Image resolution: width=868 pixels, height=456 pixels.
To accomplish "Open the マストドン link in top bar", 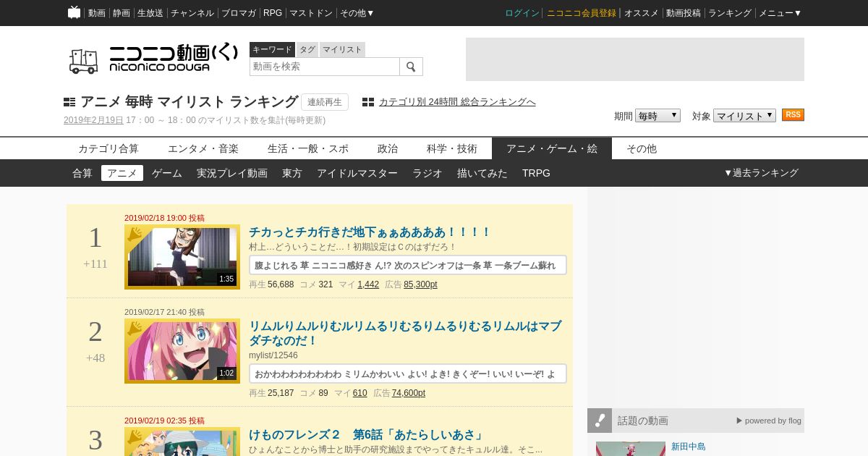I will click(x=311, y=13).
